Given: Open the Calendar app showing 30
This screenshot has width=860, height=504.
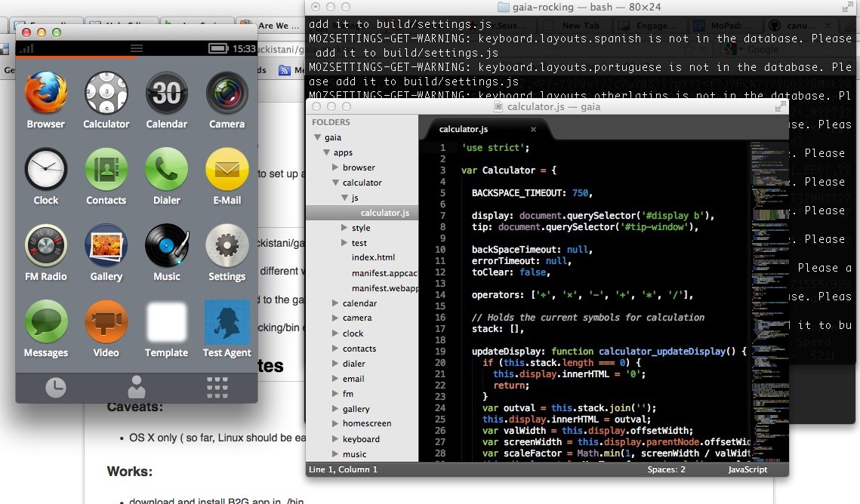Looking at the screenshot, I should (x=167, y=93).
